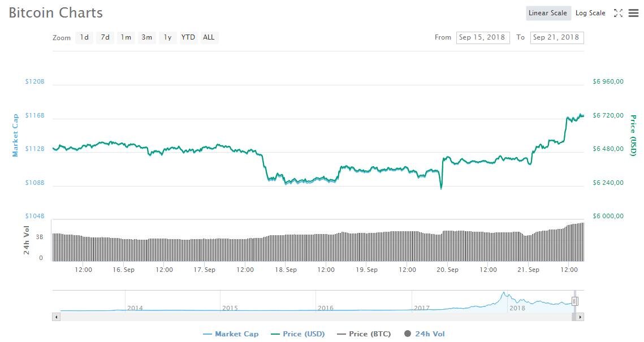The image size is (644, 342).
Task: Click the Bitcoin Charts heading
Action: pyautogui.click(x=56, y=13)
